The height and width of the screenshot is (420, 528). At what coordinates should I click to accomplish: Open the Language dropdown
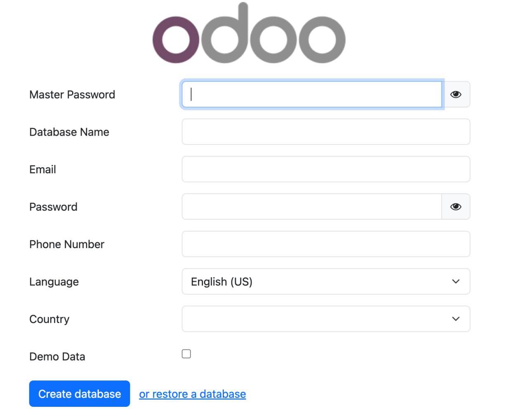tap(326, 282)
